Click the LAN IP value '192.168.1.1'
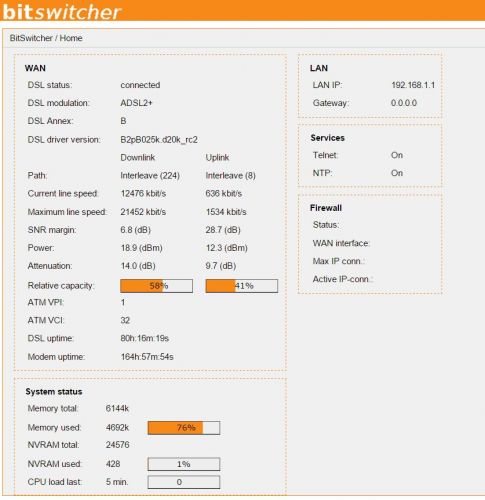This screenshot has height=500, width=485. coord(413,85)
